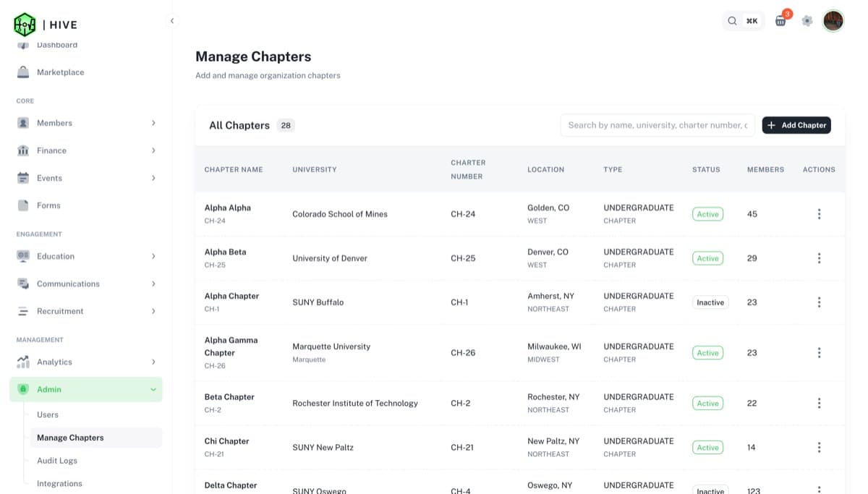This screenshot has width=868, height=494.
Task: Collapse the sidebar with the chevron button
Action: [172, 21]
